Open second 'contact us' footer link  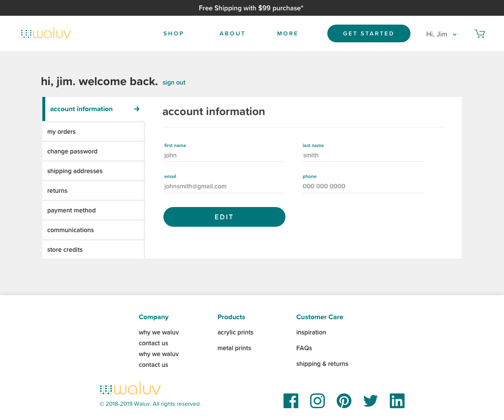154,365
